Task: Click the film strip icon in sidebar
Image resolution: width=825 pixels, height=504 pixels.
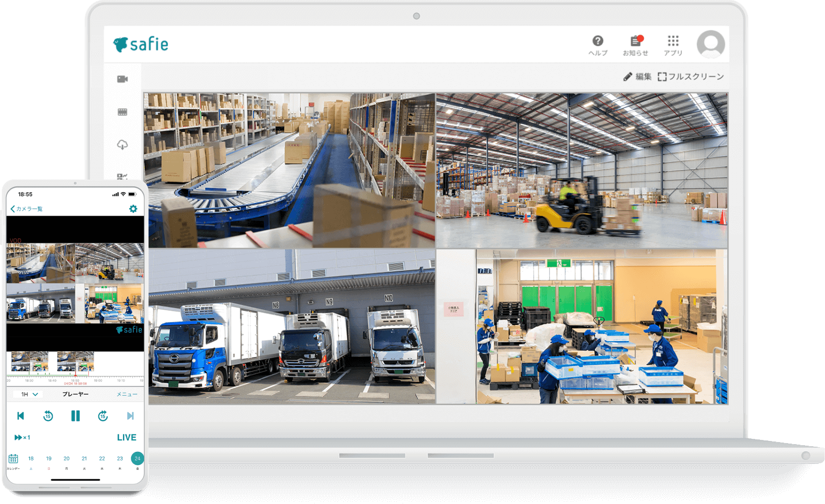Action: pos(122,112)
